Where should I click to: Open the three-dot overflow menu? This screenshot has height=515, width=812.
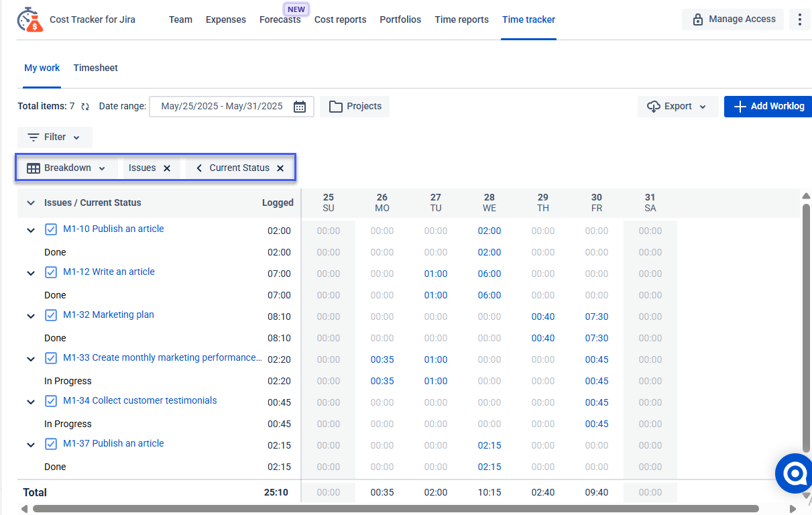799,19
